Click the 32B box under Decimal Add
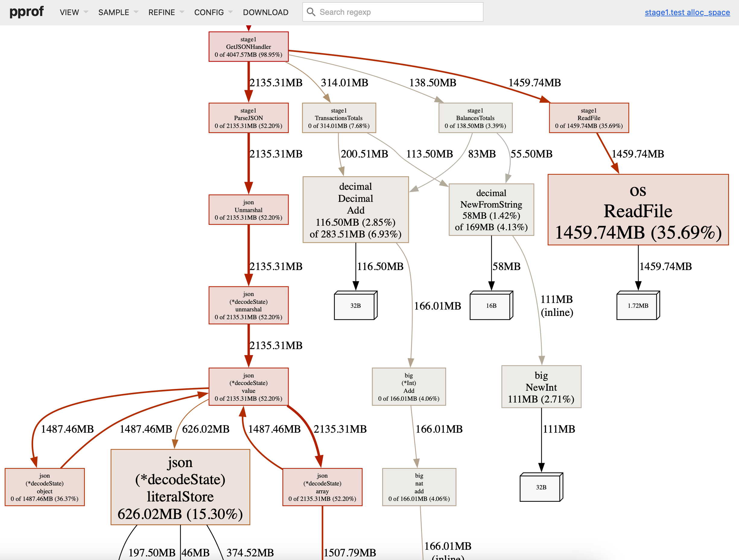The image size is (739, 560). pos(355,305)
